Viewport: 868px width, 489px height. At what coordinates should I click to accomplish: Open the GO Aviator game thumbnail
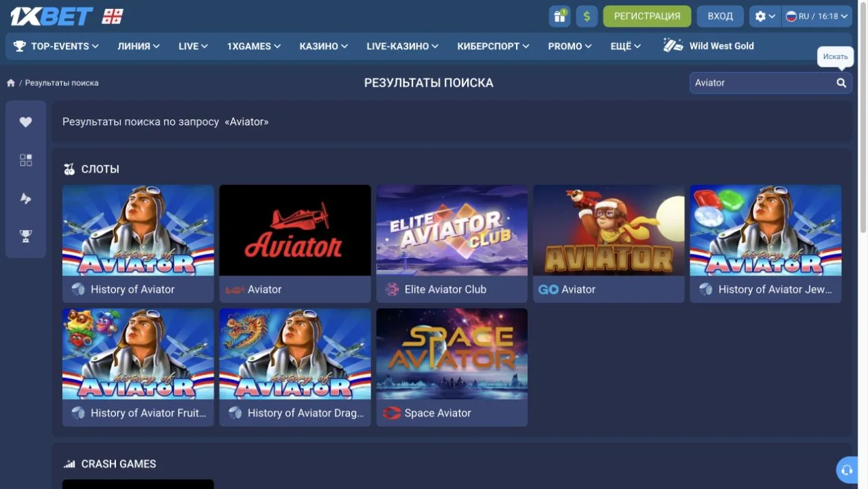tap(609, 230)
